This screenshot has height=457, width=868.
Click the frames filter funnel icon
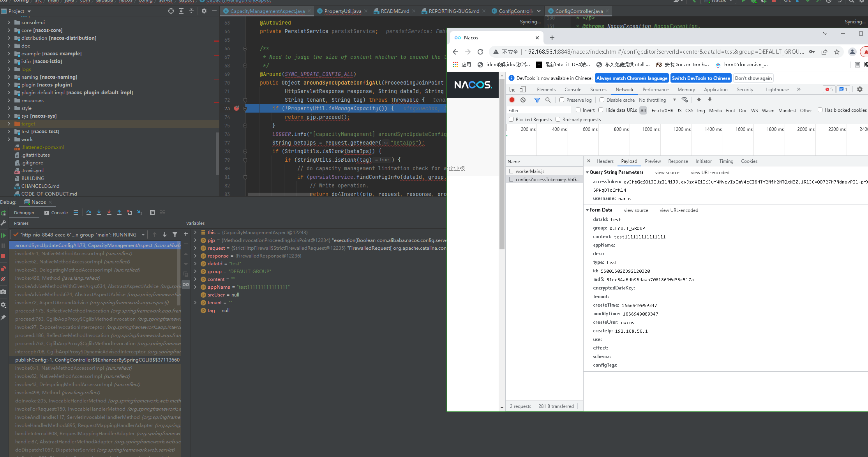(175, 235)
